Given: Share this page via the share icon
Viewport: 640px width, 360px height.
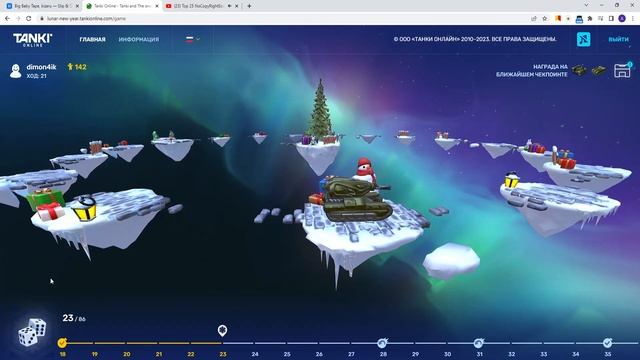Looking at the screenshot, I should 534,19.
